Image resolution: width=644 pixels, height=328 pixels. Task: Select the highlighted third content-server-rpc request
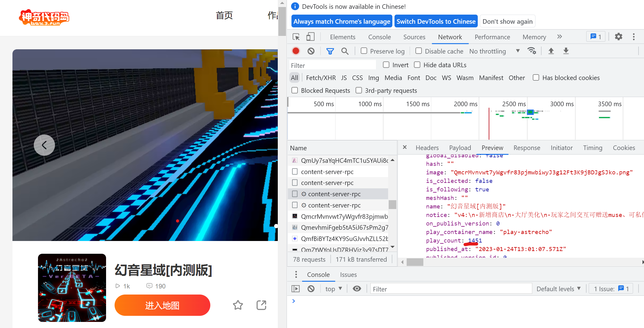pyautogui.click(x=338, y=194)
